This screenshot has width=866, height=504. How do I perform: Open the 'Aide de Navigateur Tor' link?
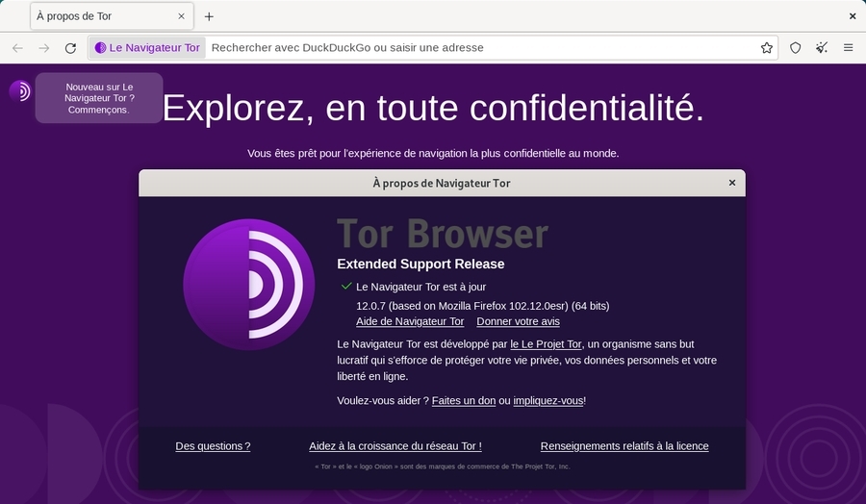pos(410,321)
